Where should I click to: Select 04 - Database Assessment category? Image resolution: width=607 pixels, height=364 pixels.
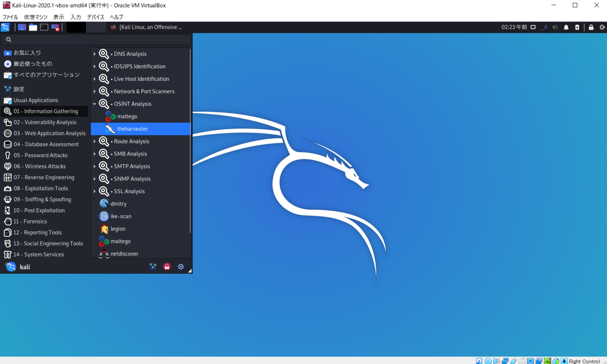click(x=45, y=144)
